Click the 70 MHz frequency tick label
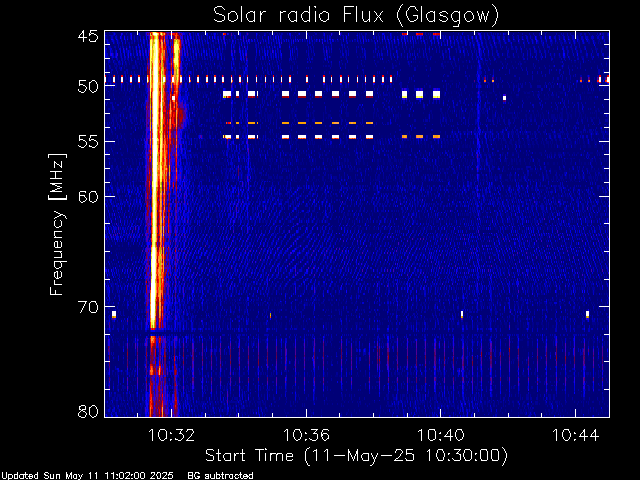Image resolution: width=640 pixels, height=480 pixels. (x=88, y=307)
